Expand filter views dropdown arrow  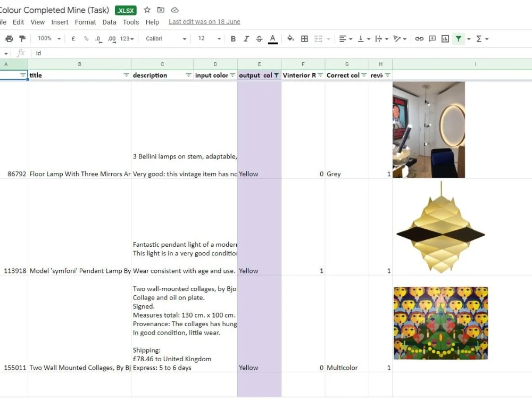[x=469, y=39]
